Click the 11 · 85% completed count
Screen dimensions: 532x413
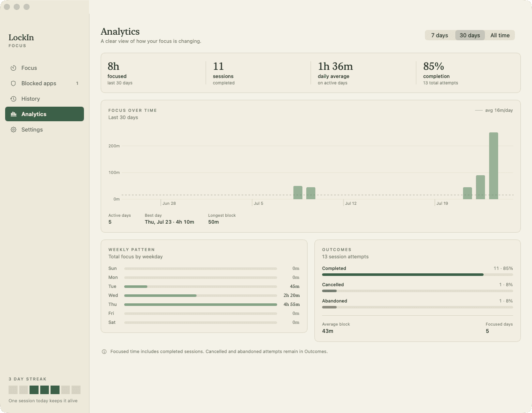pos(503,269)
